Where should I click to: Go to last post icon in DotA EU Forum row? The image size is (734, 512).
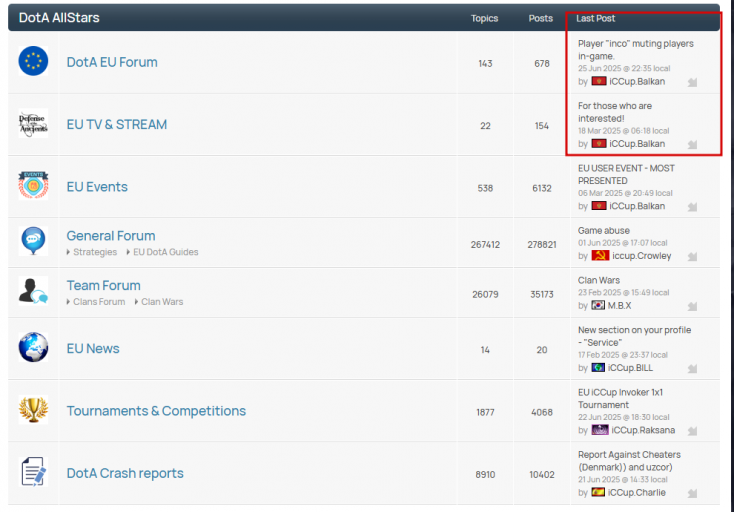click(692, 82)
